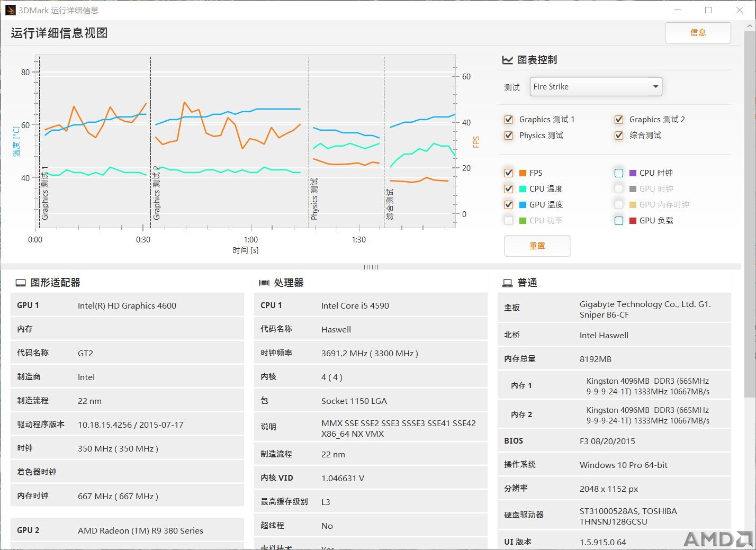Click the 综合测试 chart marker
This screenshot has height=550, width=756.
390,204
